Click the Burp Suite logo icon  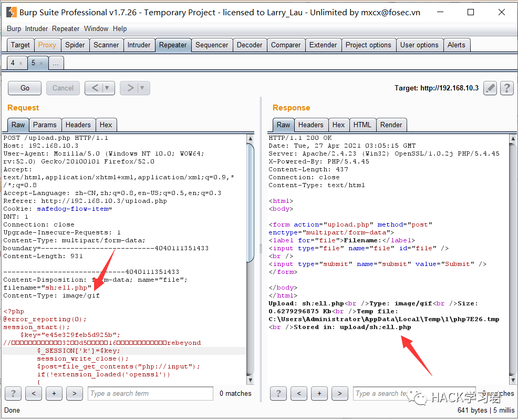tap(11, 12)
